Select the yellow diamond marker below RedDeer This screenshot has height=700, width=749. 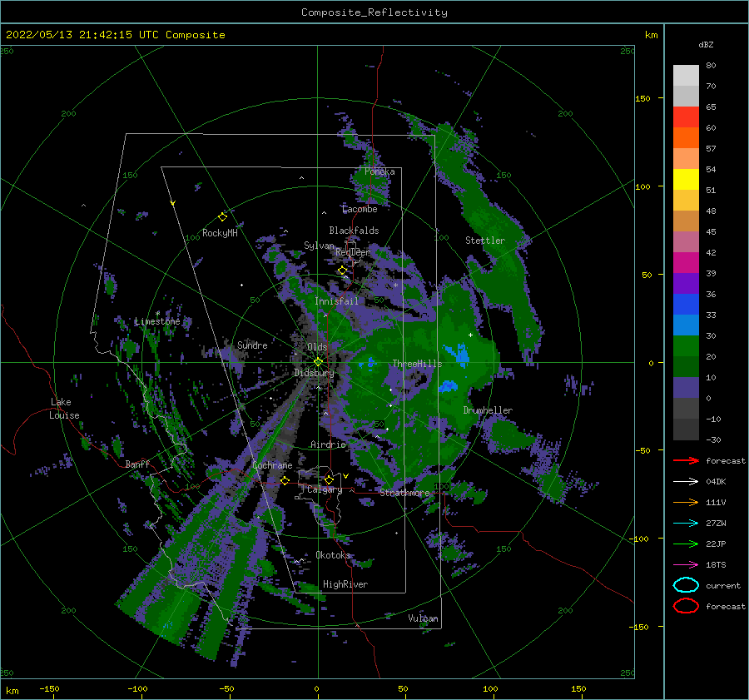pos(343,271)
